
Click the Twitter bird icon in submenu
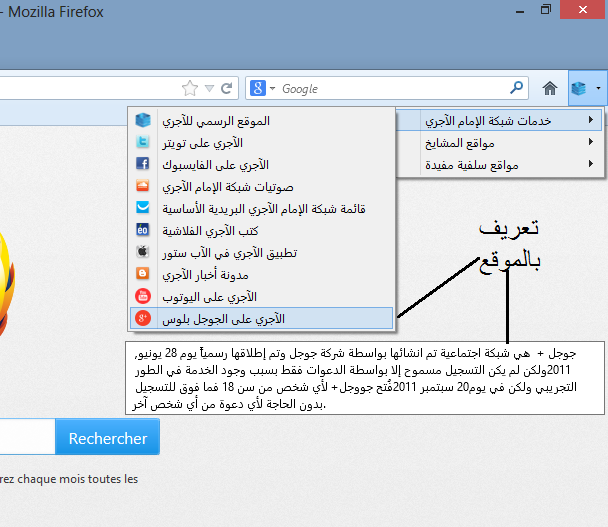pyautogui.click(x=143, y=142)
